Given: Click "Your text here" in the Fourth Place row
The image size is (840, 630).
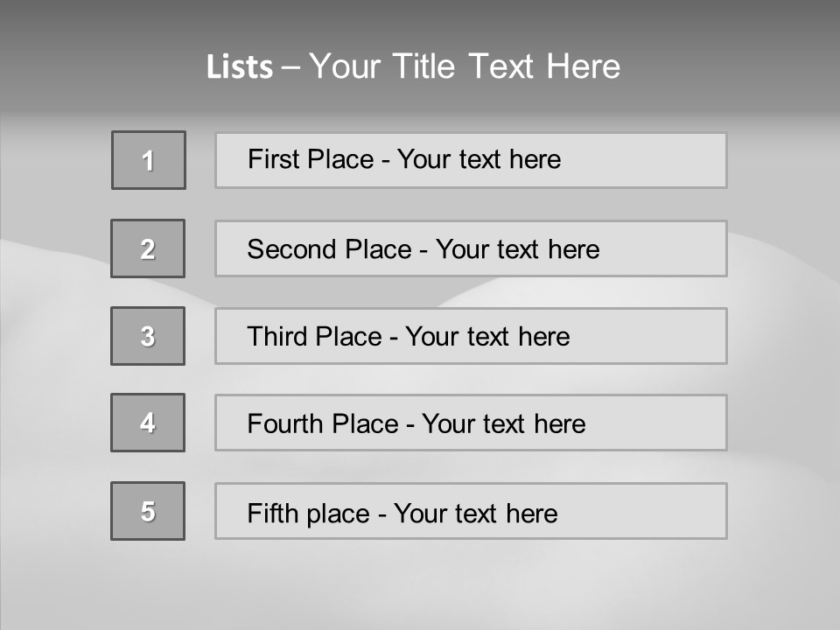Looking at the screenshot, I should (x=503, y=424).
